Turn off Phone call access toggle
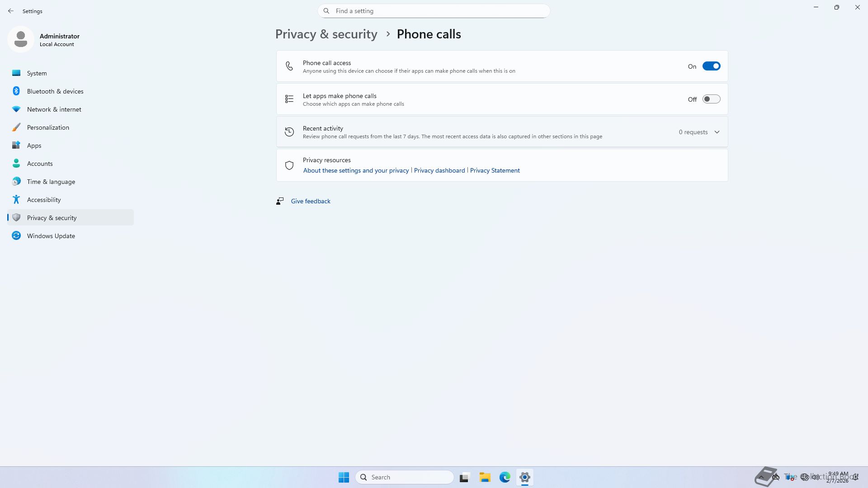 click(711, 66)
